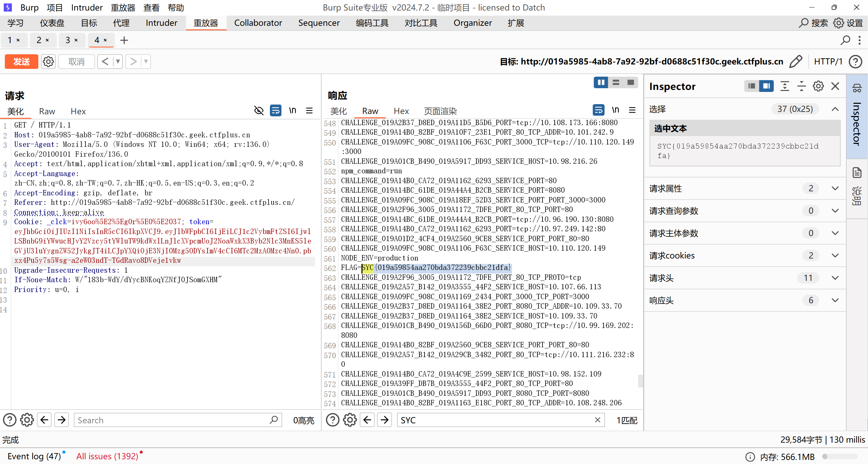Click the Inspector settings gear icon
The height and width of the screenshot is (464, 868).
pyautogui.click(x=818, y=86)
